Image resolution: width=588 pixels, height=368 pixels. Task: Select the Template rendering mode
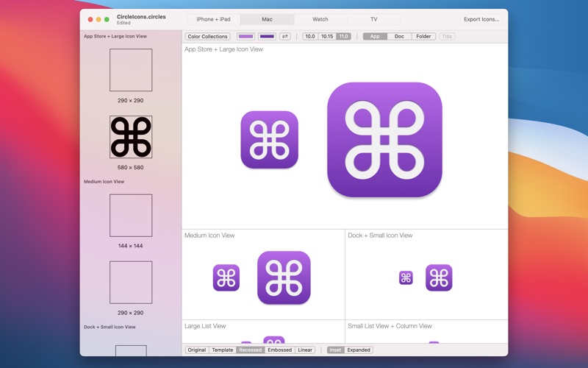point(223,350)
